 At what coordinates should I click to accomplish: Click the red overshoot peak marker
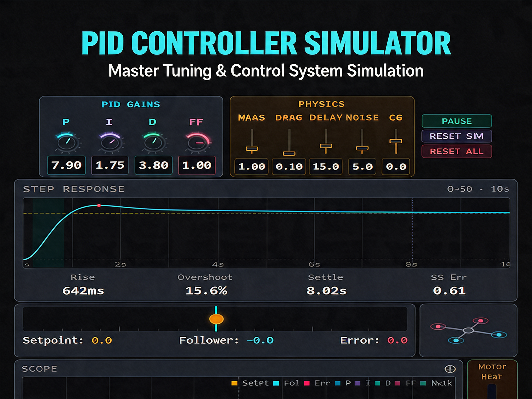point(99,206)
